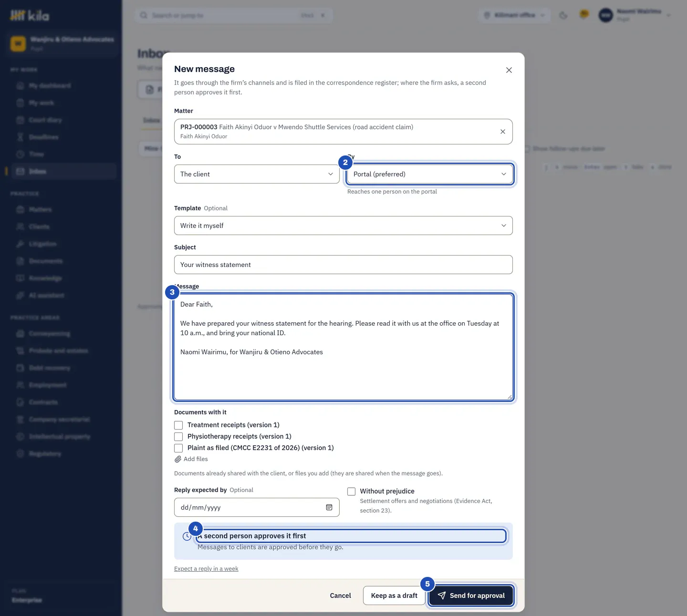The image size is (687, 616).
Task: Expand the user menu chevron in header
Action: (668, 15)
